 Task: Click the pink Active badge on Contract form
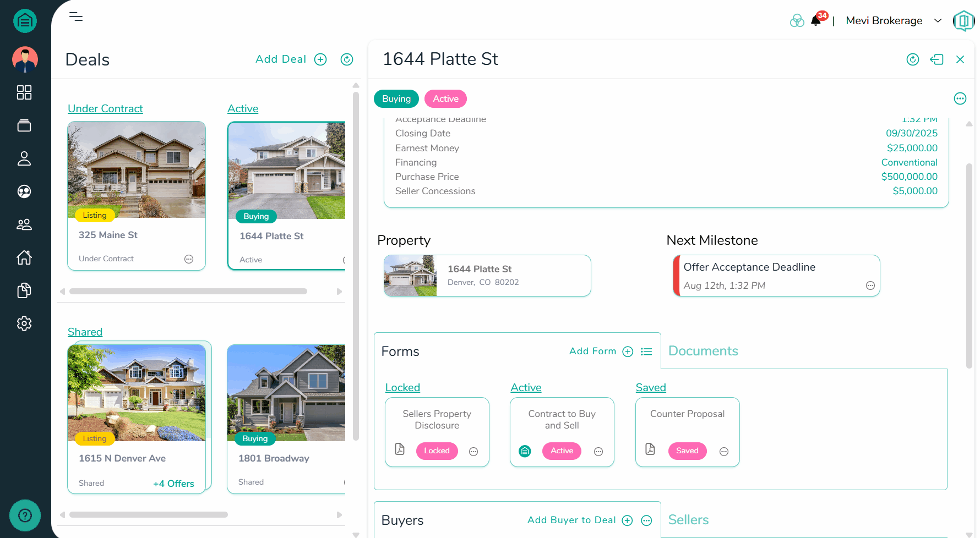click(562, 451)
